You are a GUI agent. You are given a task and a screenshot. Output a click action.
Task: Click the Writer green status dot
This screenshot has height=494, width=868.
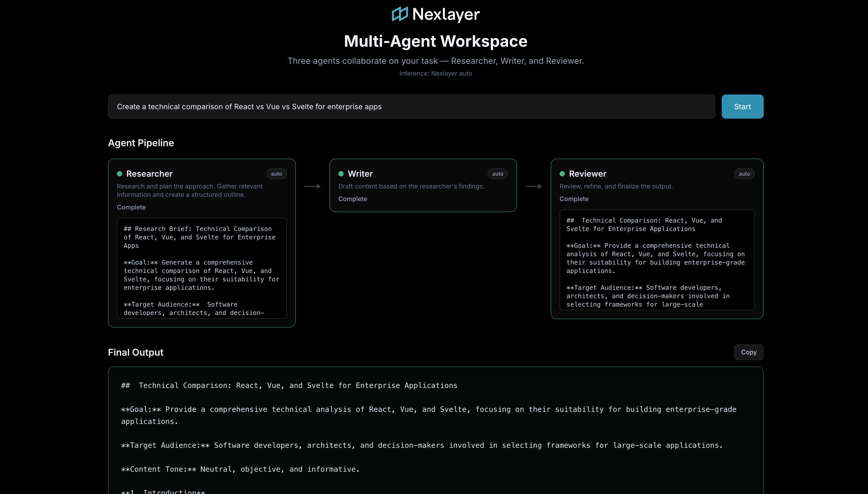click(341, 174)
